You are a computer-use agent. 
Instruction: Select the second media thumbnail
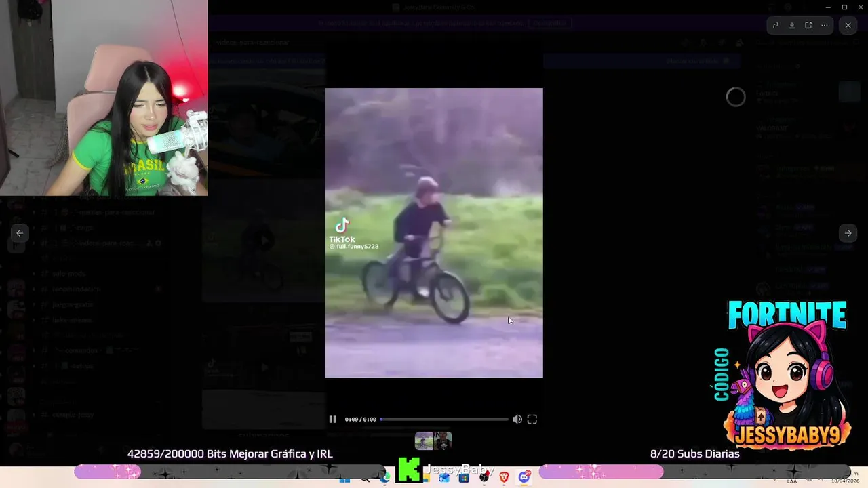click(443, 441)
